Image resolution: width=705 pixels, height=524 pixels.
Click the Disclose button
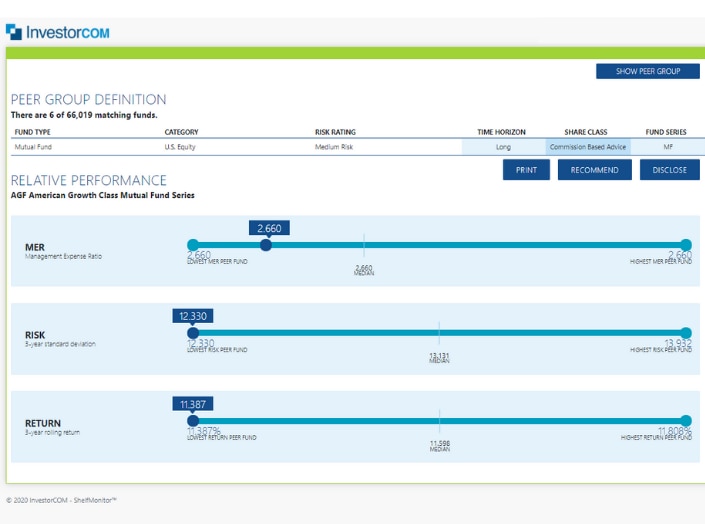click(x=669, y=170)
